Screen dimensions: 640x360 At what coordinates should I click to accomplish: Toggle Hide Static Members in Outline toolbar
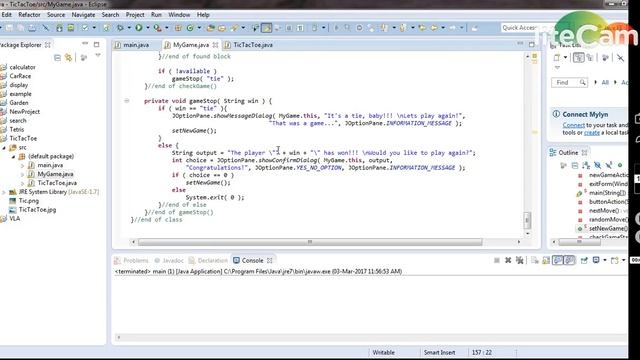(x=609, y=165)
